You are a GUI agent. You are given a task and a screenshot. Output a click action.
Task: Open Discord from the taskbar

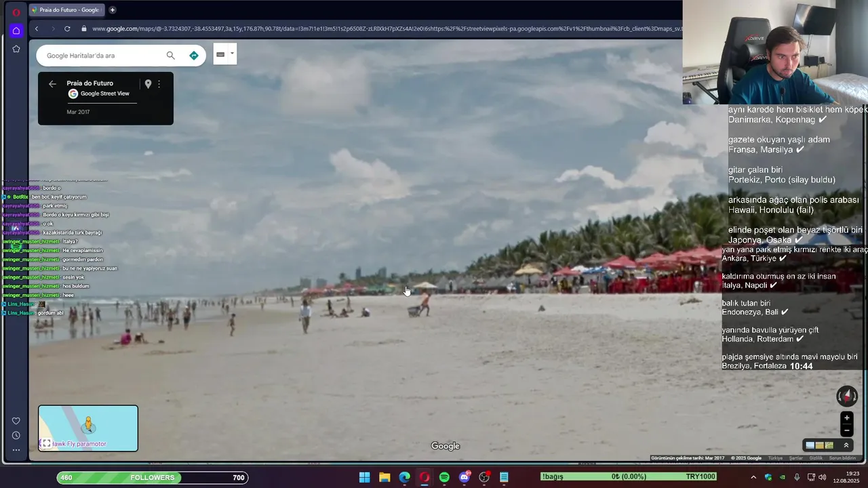point(465,477)
